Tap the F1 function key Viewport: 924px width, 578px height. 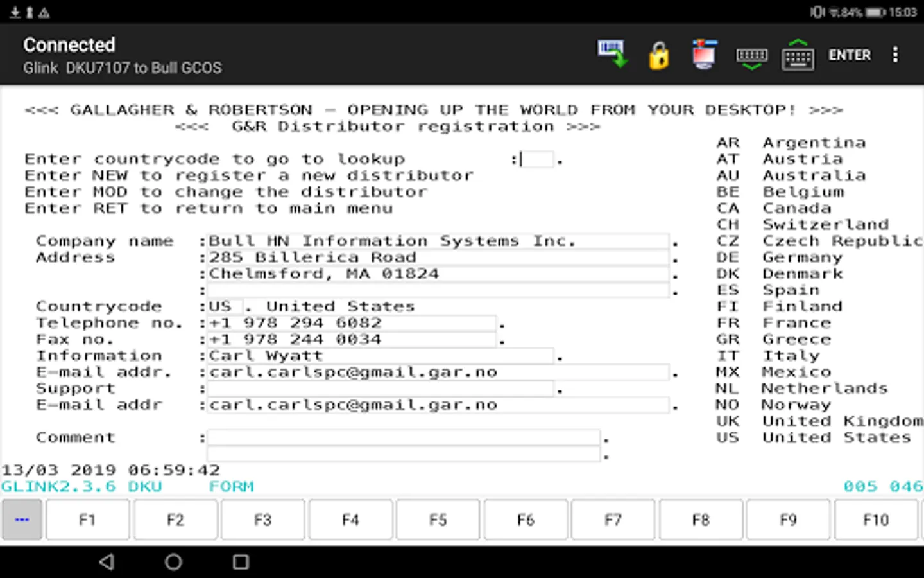click(87, 520)
